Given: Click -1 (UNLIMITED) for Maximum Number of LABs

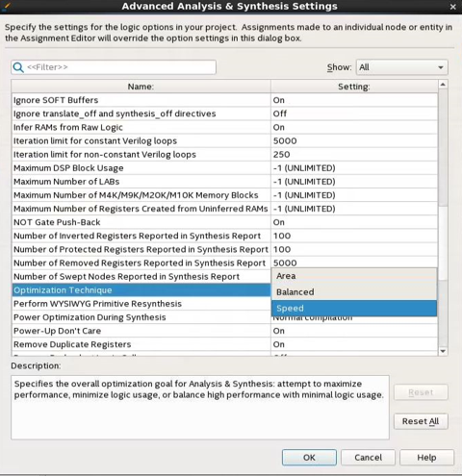Looking at the screenshot, I should [x=354, y=182].
